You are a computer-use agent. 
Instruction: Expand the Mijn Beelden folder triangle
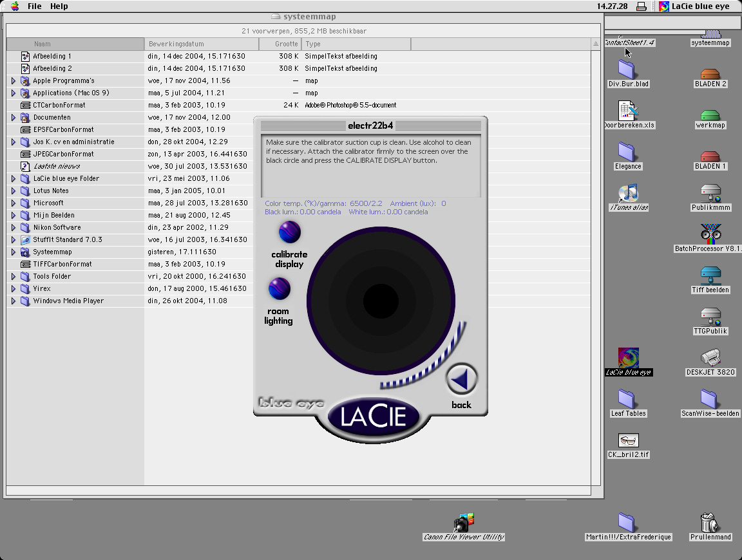pyautogui.click(x=14, y=215)
